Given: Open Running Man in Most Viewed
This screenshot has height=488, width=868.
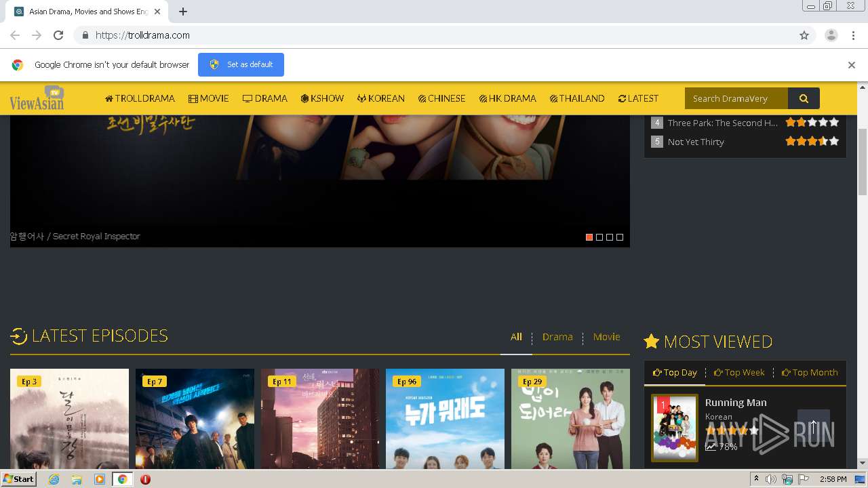Looking at the screenshot, I should tap(736, 402).
